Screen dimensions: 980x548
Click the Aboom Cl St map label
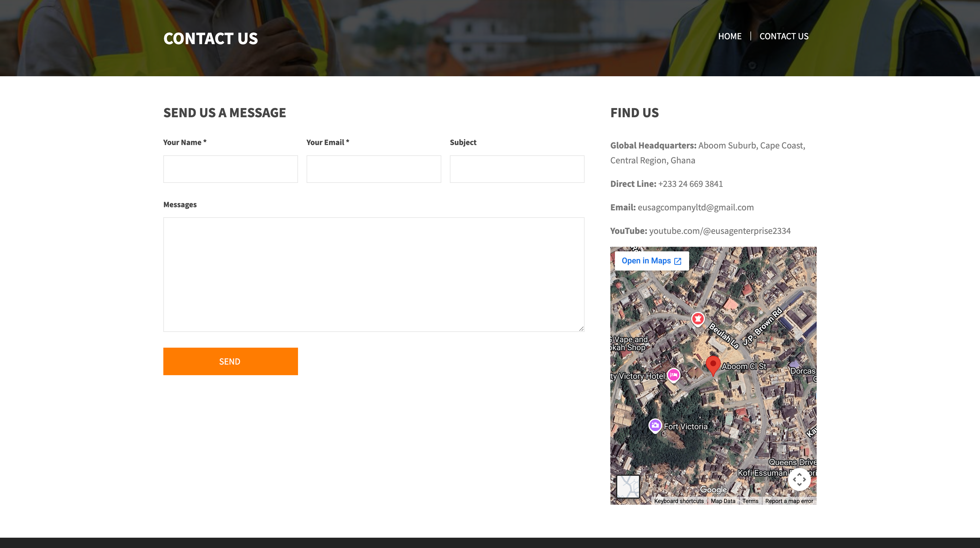pyautogui.click(x=744, y=367)
